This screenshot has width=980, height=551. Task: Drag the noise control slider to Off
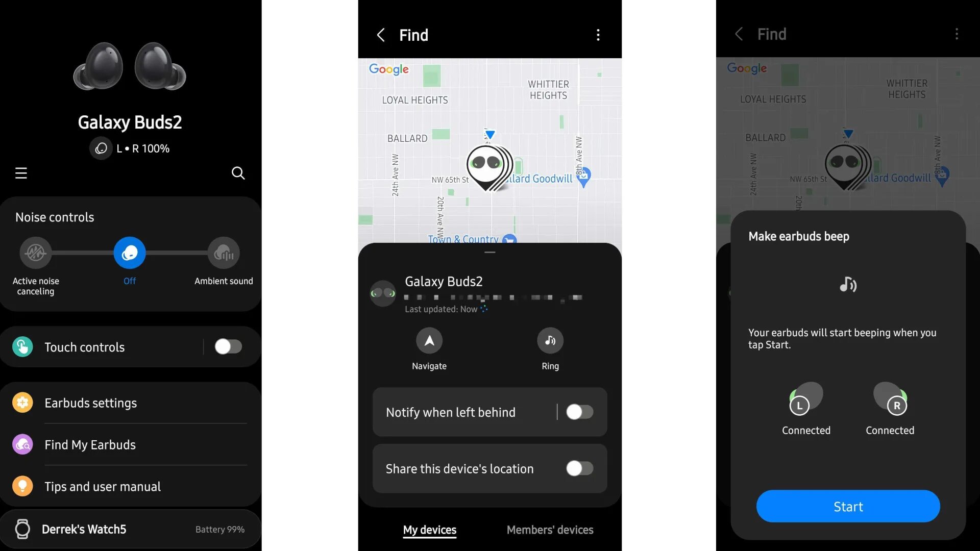tap(129, 253)
